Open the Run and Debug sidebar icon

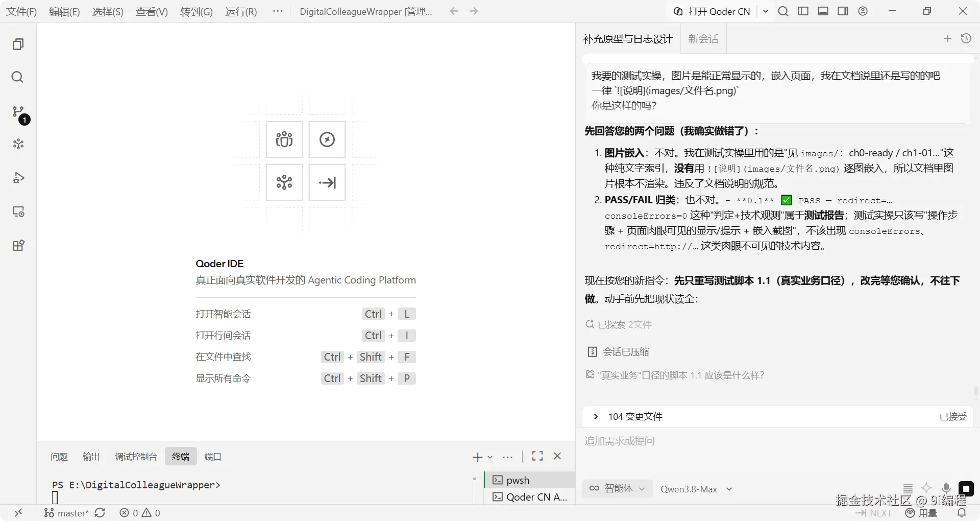point(18,178)
